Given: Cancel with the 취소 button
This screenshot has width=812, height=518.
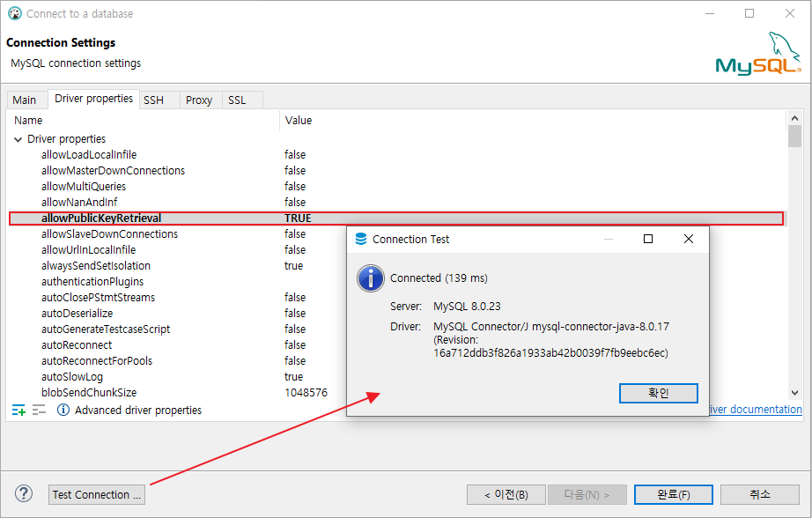Looking at the screenshot, I should 760,495.
